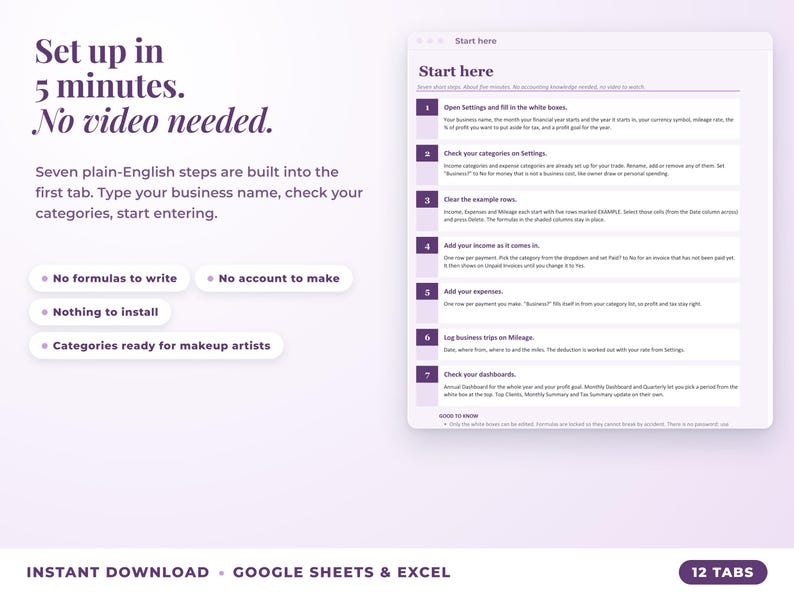Click step number 3 box
The width and height of the screenshot is (794, 596).
coord(427,200)
